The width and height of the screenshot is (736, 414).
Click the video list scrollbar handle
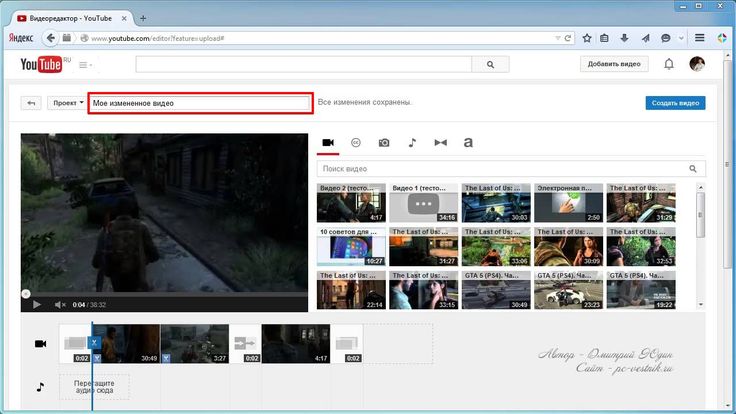tap(700, 215)
